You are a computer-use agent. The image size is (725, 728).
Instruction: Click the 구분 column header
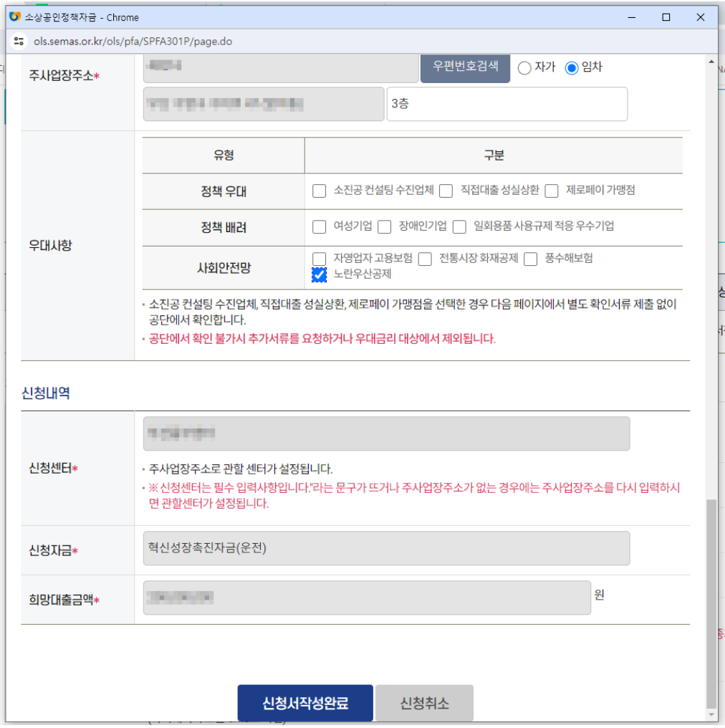tap(494, 155)
